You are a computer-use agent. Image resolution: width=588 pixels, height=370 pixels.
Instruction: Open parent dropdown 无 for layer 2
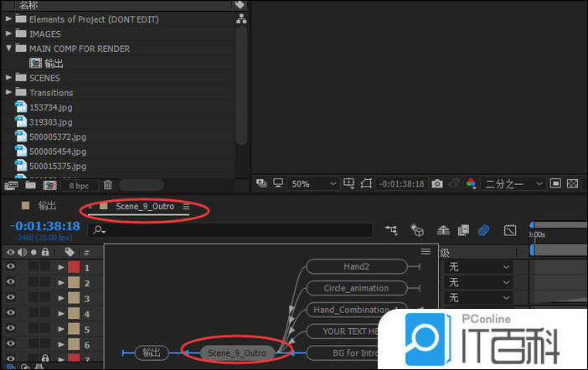(x=478, y=282)
